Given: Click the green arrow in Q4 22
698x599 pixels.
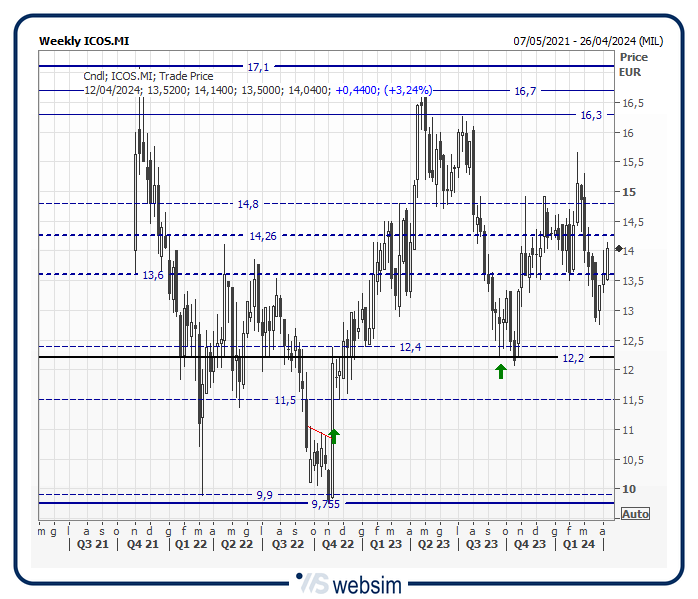Looking at the screenshot, I should 334,435.
